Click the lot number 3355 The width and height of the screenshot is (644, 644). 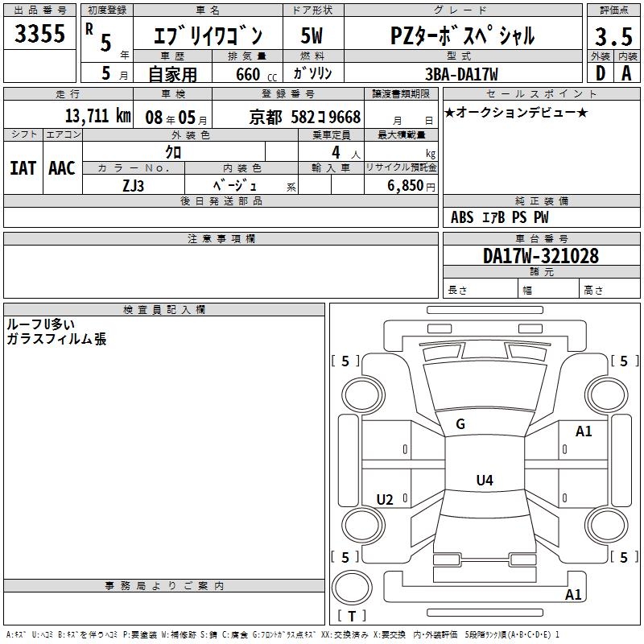pos(39,34)
